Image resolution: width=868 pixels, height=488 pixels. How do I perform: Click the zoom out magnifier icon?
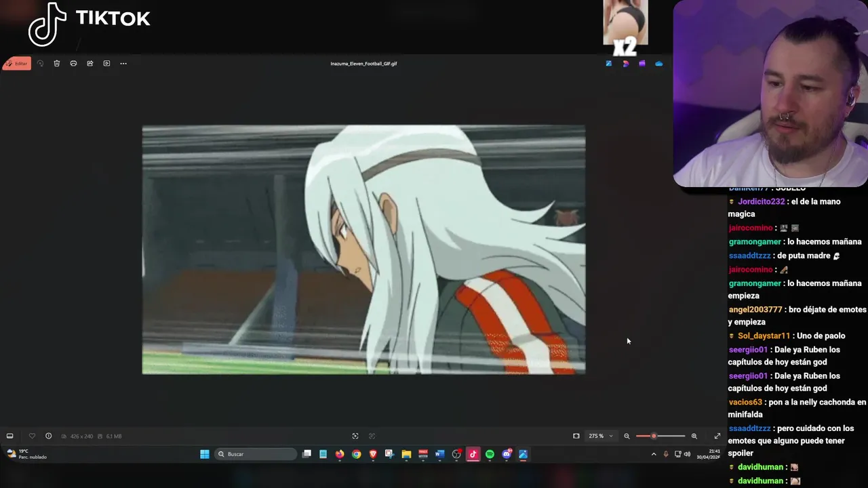[627, 436]
